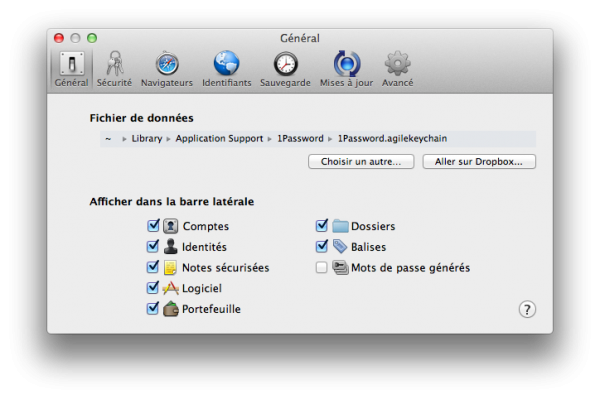Open Mises à jour refresh icon
This screenshot has height=399, width=600.
click(347, 64)
